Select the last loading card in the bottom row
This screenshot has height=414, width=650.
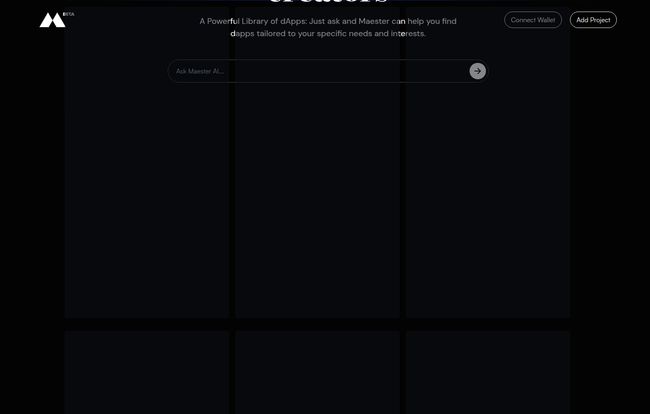[x=488, y=372]
